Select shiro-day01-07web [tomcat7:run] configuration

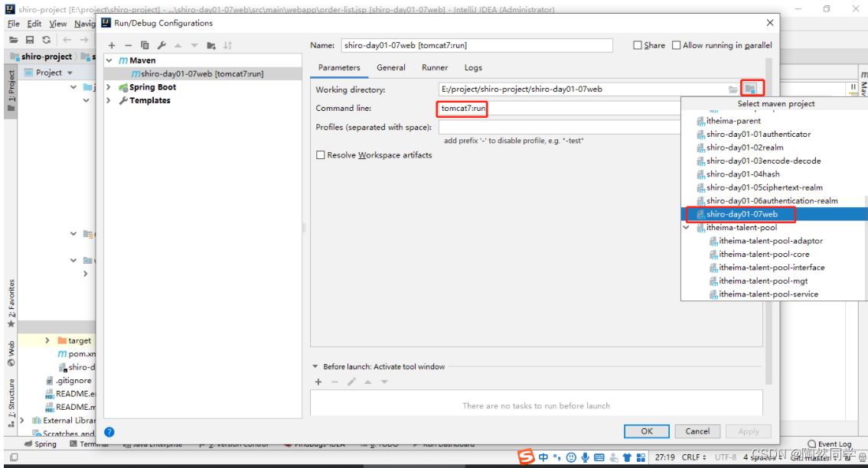click(x=203, y=73)
